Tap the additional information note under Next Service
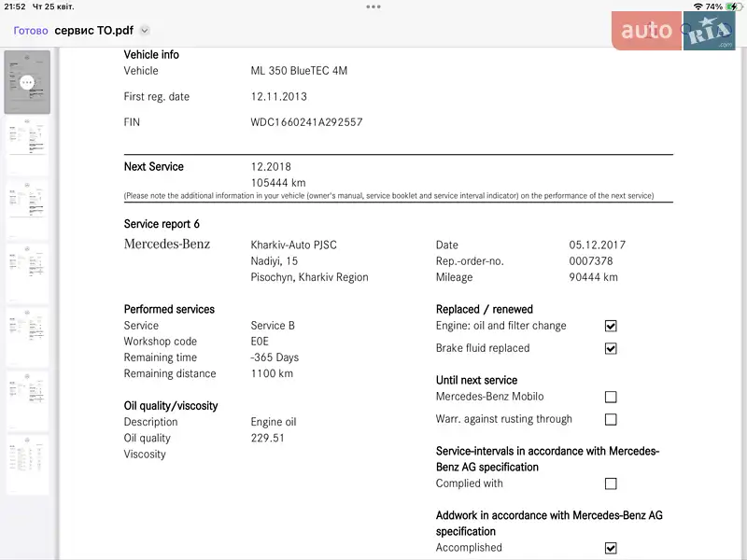Screen dimensions: 747x560 click(x=388, y=196)
